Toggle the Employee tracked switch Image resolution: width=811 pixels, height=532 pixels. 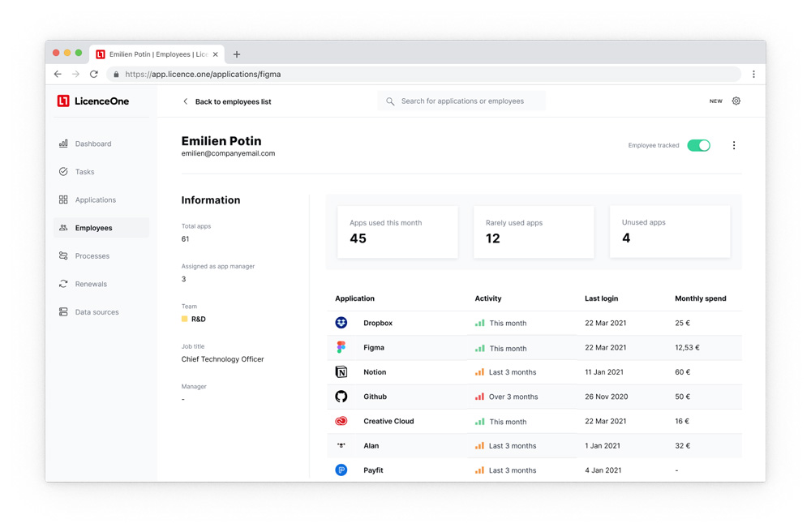coord(698,145)
